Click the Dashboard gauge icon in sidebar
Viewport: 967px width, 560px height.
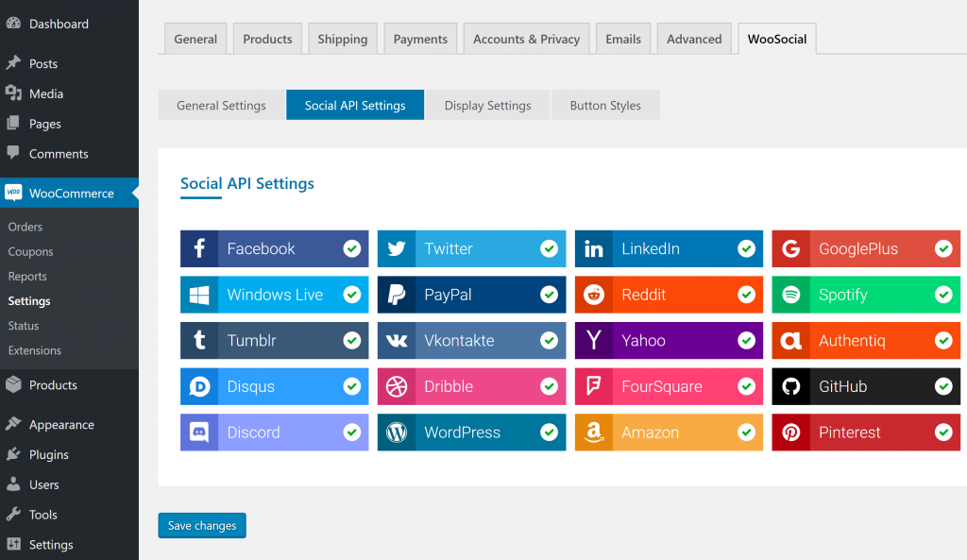[13, 24]
